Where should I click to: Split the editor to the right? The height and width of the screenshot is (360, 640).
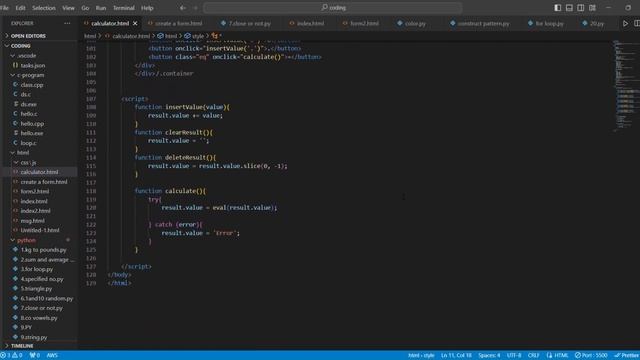click(x=636, y=24)
